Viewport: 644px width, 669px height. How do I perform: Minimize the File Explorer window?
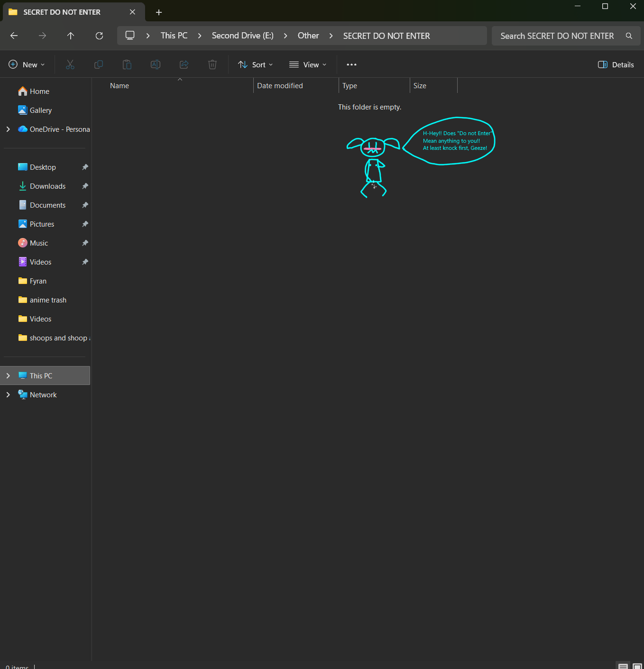(578, 6)
